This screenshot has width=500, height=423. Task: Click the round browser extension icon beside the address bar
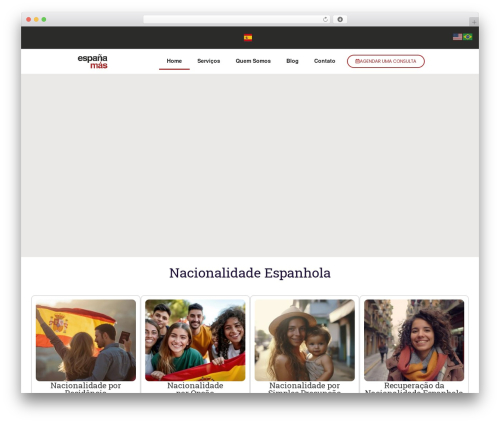click(x=340, y=19)
